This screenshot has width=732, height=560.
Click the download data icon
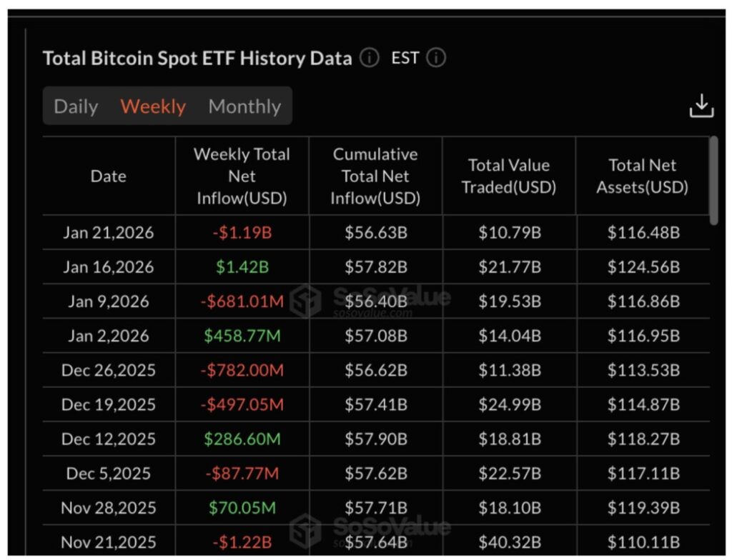pyautogui.click(x=701, y=106)
